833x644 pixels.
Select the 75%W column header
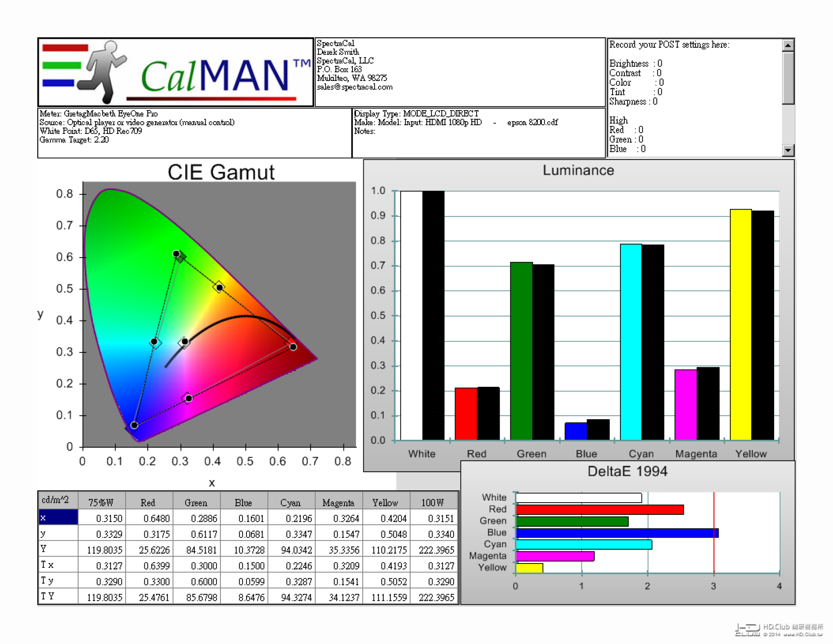tap(102, 502)
